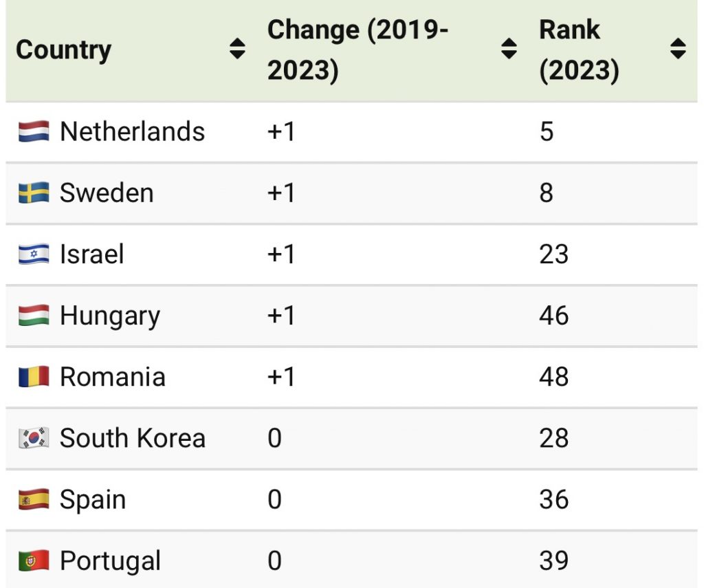Click the Israel flag icon
The image size is (704, 588).
(34, 254)
